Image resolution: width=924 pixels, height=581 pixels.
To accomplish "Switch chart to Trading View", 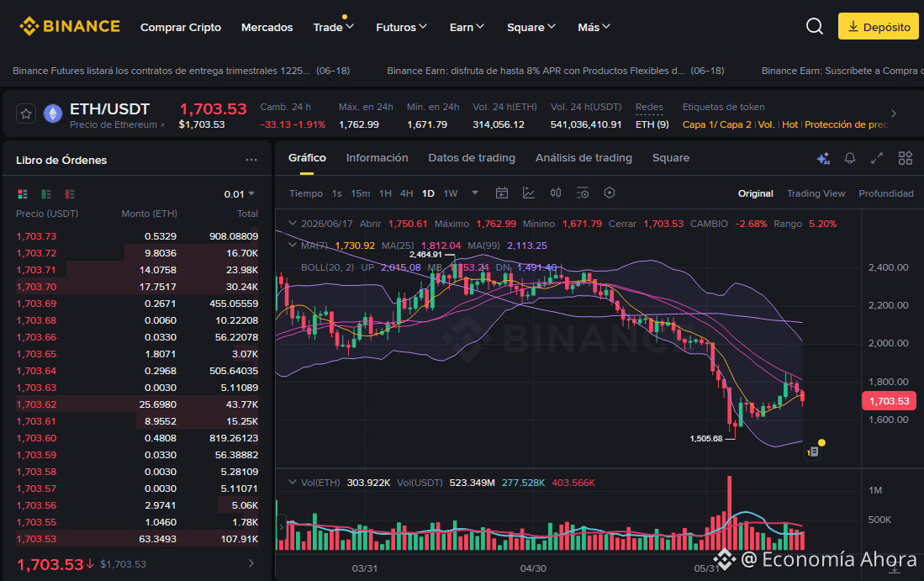I will click(816, 193).
